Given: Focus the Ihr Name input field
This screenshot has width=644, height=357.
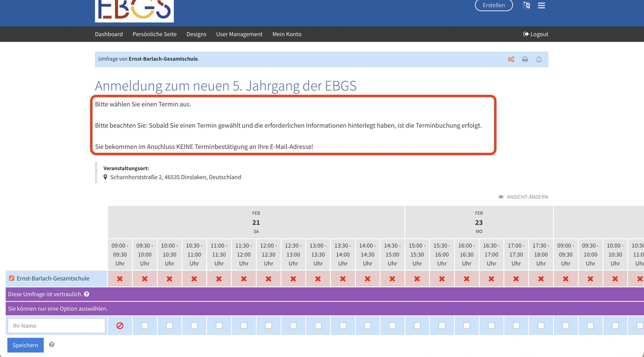Looking at the screenshot, I should [56, 326].
